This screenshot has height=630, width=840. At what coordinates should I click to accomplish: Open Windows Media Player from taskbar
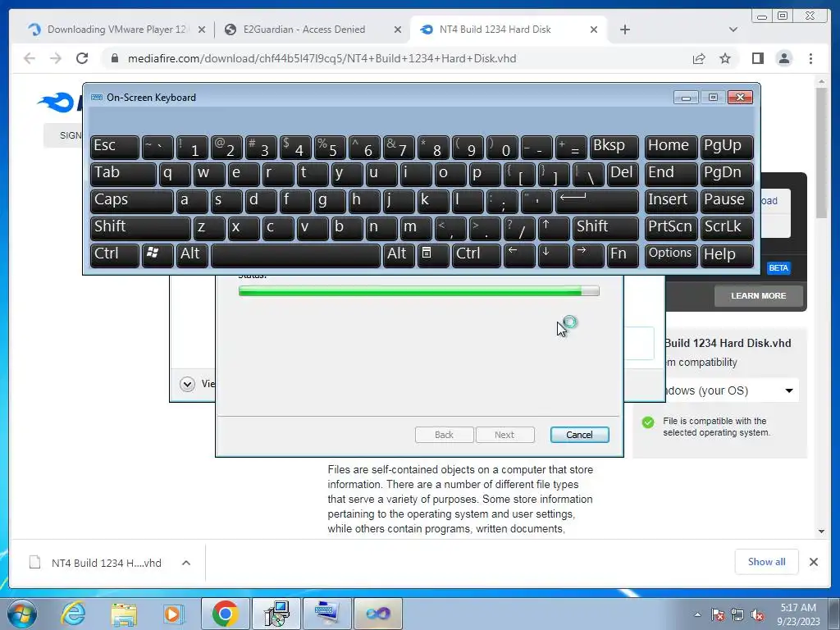(172, 614)
